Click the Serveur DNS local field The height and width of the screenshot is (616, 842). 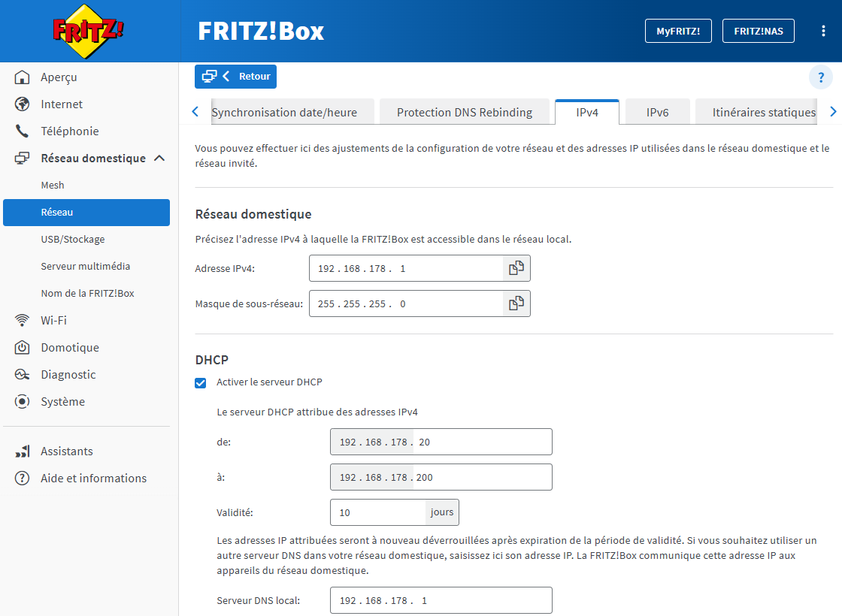point(441,600)
